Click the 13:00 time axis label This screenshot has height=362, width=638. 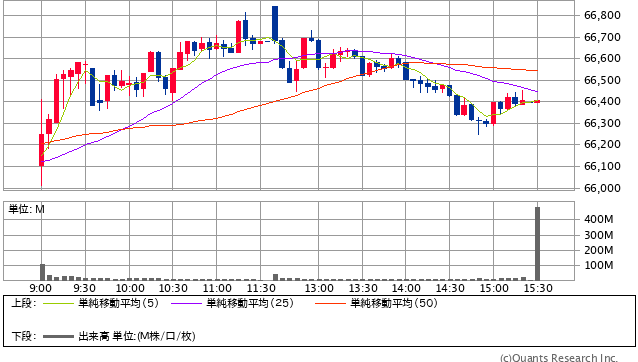pos(319,289)
